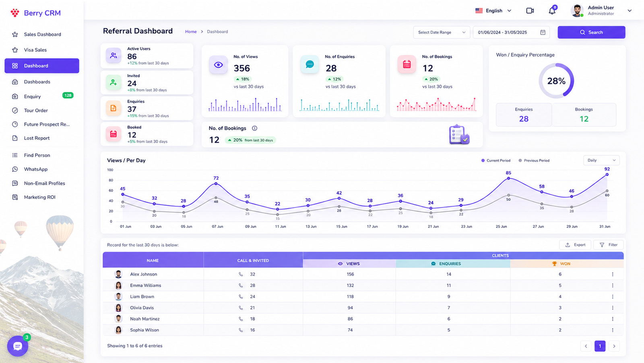Open the floating chat bubble
The height and width of the screenshot is (363, 644).
coord(18,346)
